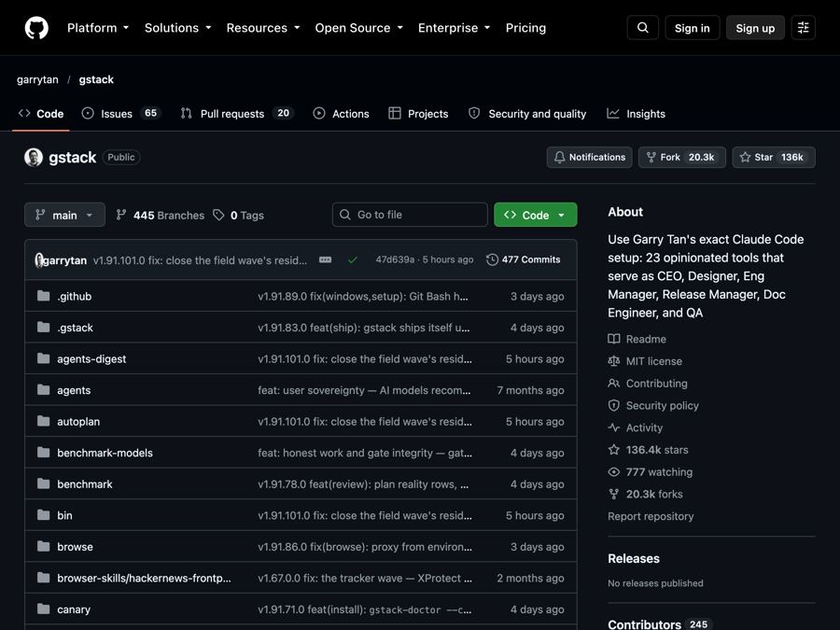The width and height of the screenshot is (840, 630).
Task: Click the canary folder icon
Action: click(x=43, y=609)
